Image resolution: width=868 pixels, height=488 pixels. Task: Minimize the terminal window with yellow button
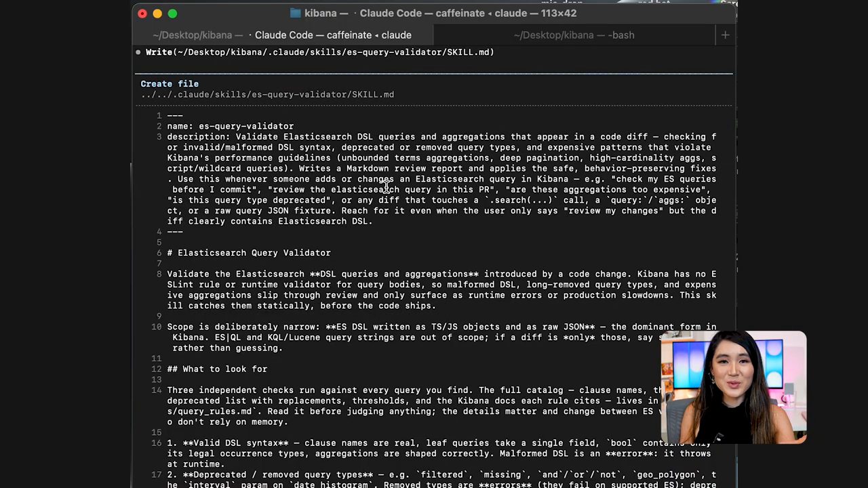tap(157, 13)
